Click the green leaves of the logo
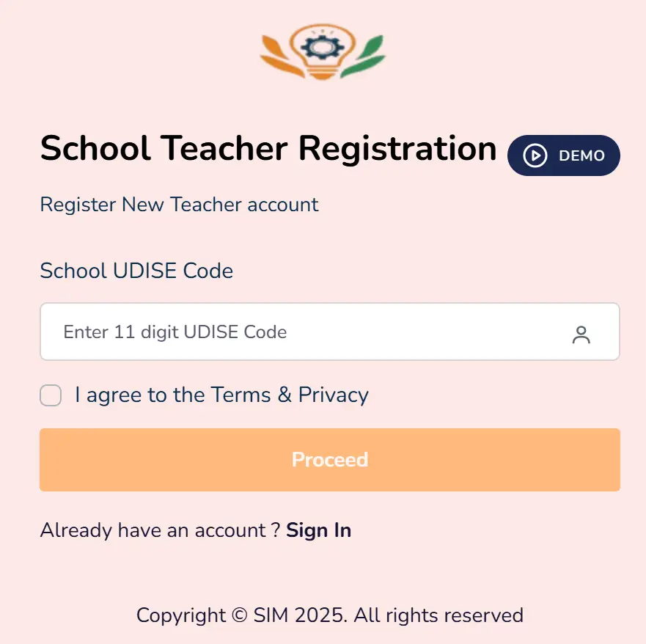Viewport: 646px width, 644px height. click(x=365, y=57)
